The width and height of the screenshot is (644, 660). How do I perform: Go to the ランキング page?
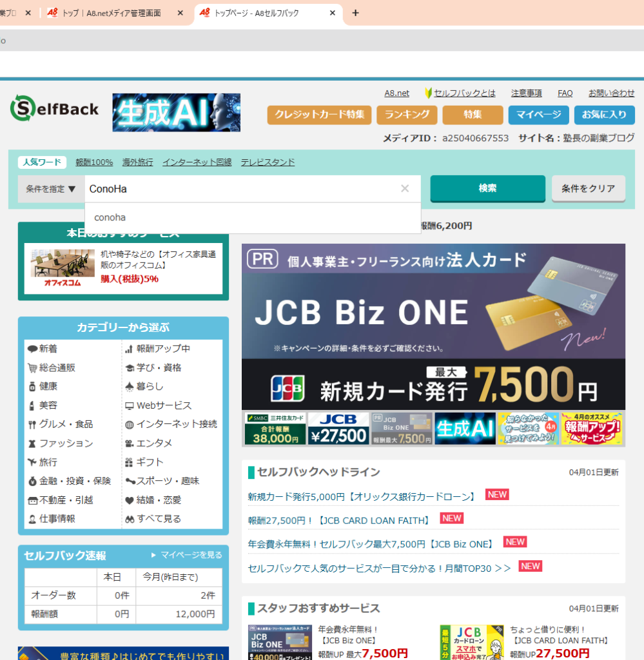pyautogui.click(x=407, y=115)
